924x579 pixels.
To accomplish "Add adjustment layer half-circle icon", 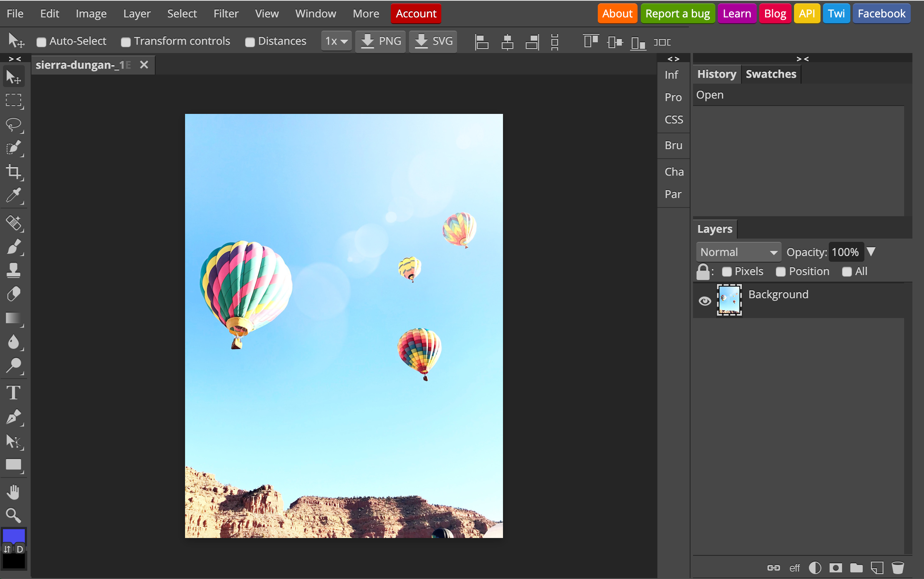I will 815,568.
